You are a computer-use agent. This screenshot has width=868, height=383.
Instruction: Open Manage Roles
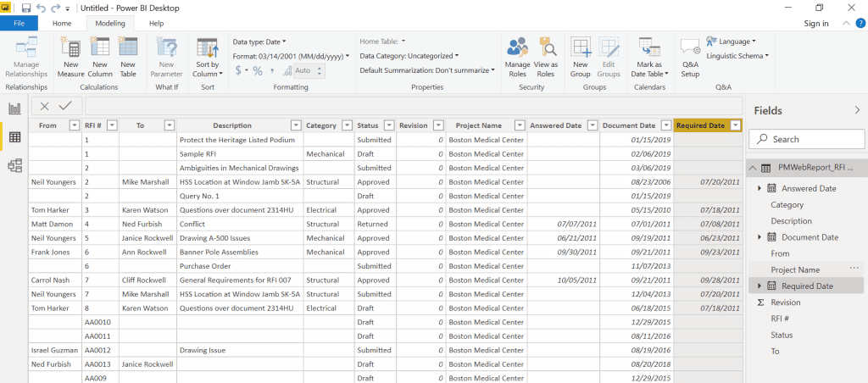[x=518, y=58]
